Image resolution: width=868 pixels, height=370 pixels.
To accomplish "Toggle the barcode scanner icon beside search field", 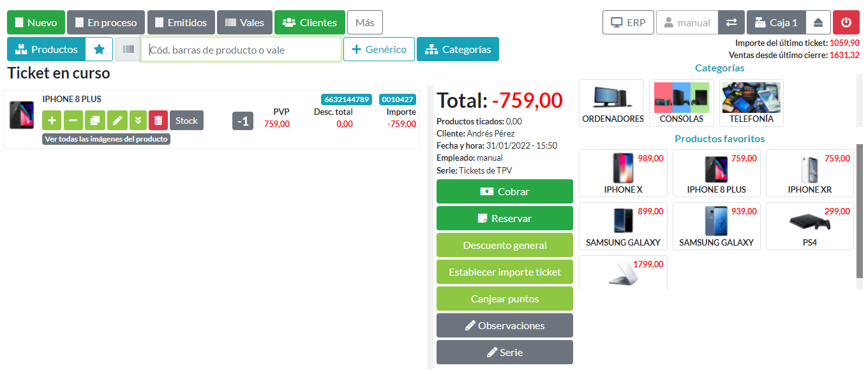I will click(128, 49).
